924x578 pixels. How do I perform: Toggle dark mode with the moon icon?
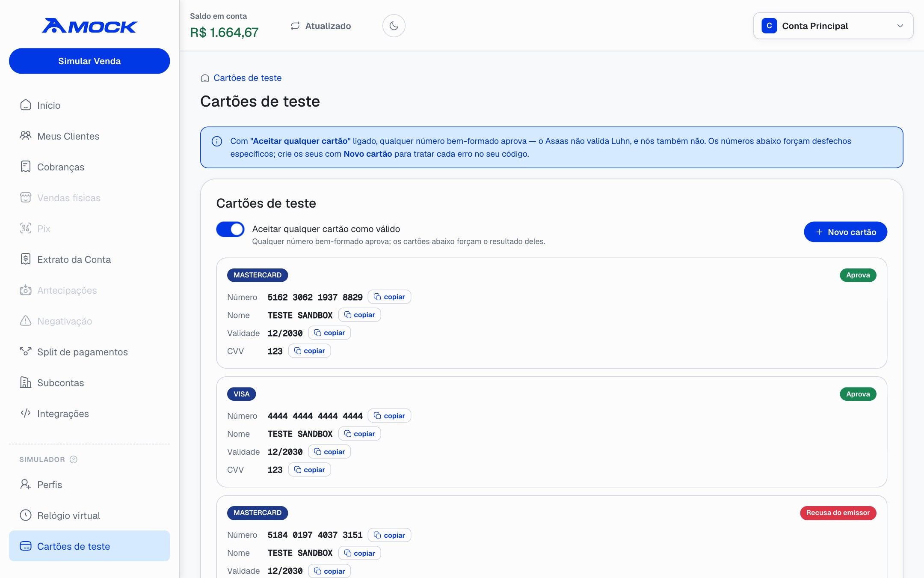pos(394,26)
